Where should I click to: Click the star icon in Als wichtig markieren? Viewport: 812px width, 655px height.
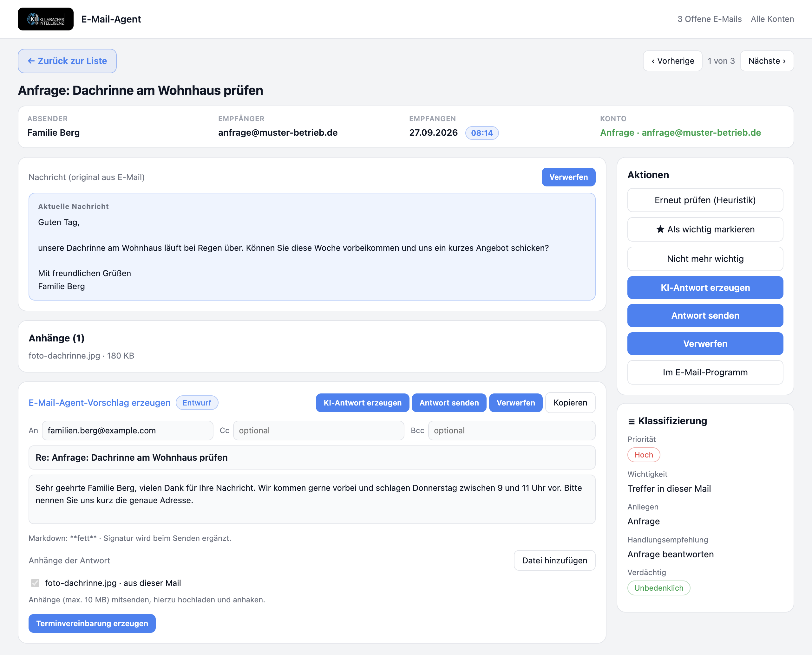(660, 229)
